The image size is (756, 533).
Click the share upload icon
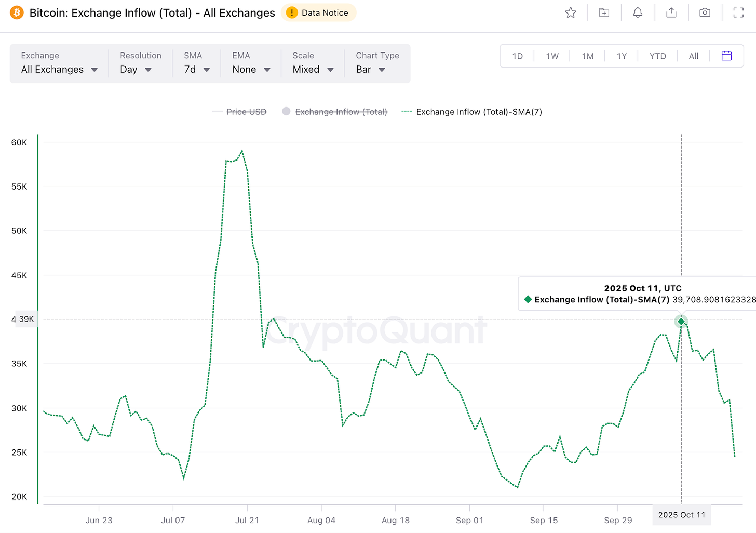pyautogui.click(x=671, y=13)
